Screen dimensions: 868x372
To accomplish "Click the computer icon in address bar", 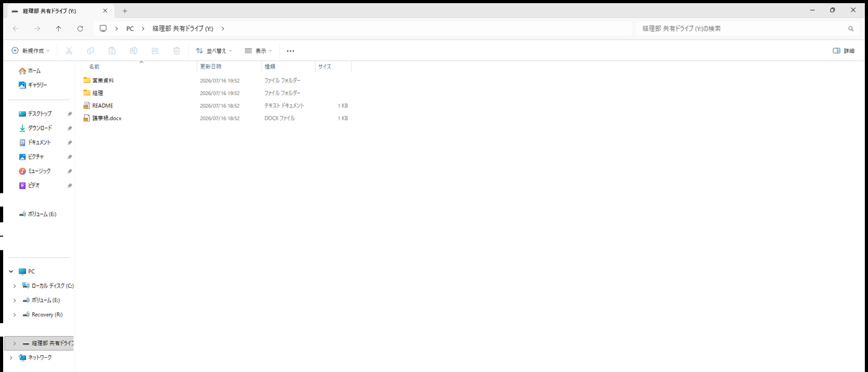I will tap(103, 29).
